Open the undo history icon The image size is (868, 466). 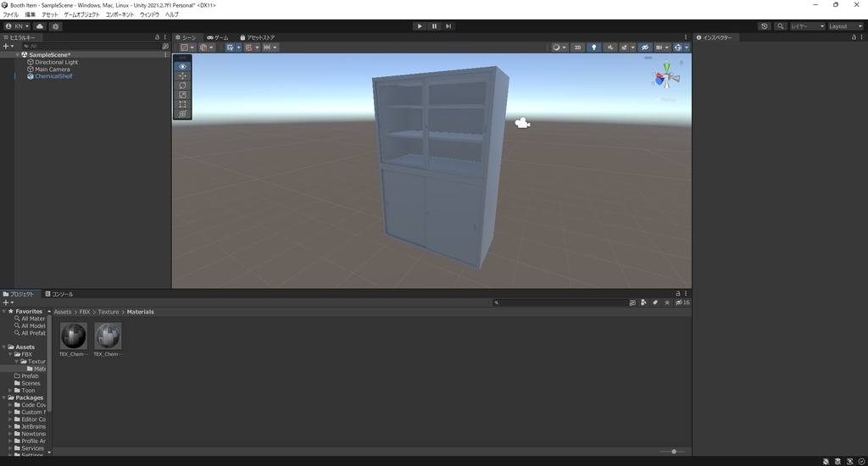[x=765, y=26]
